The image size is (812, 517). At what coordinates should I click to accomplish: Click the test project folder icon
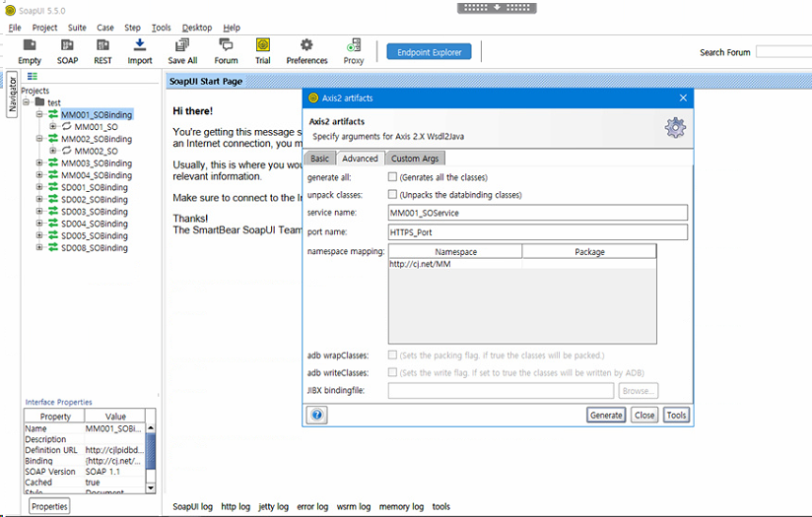(39, 102)
